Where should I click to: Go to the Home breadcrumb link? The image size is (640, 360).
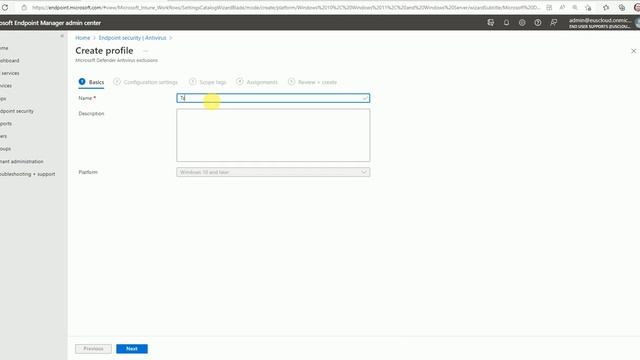[82, 38]
